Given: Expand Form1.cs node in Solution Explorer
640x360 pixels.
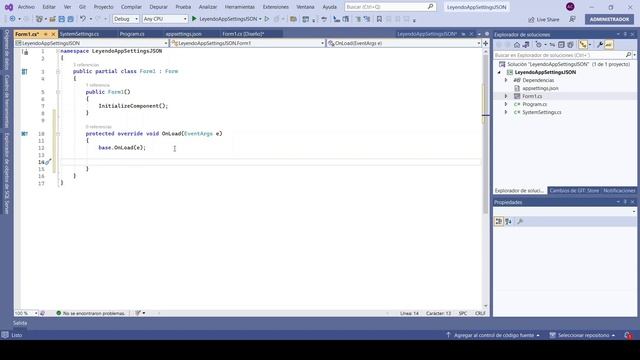Looking at the screenshot, I should tap(506, 96).
